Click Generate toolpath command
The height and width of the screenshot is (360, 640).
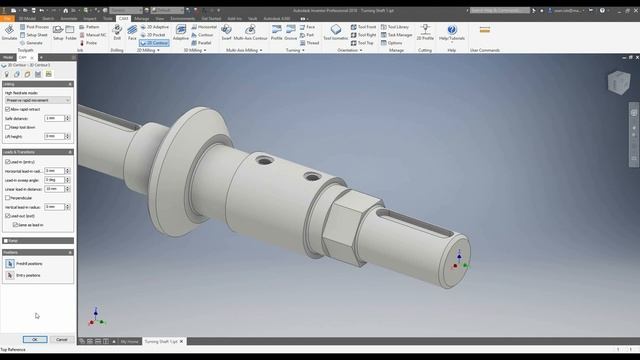[x=31, y=43]
